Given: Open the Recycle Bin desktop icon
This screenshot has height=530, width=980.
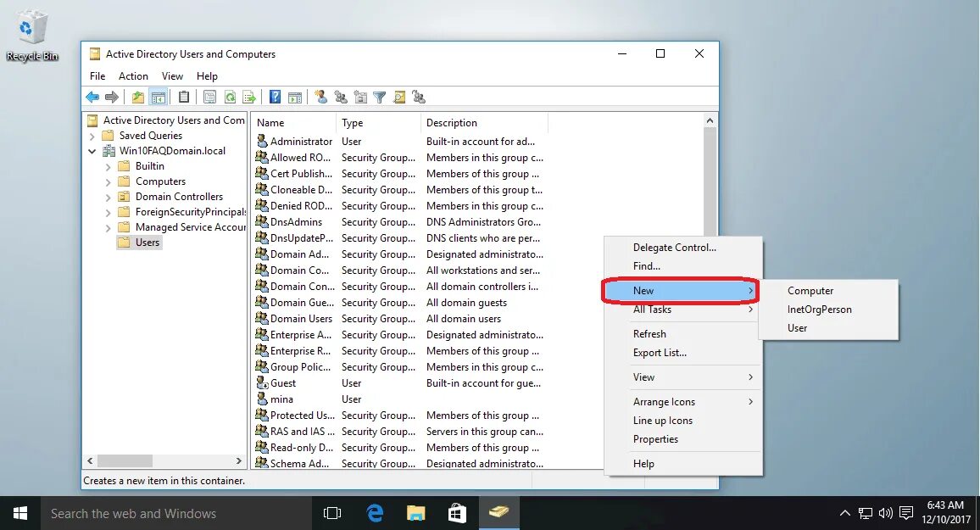Looking at the screenshot, I should (x=32, y=36).
